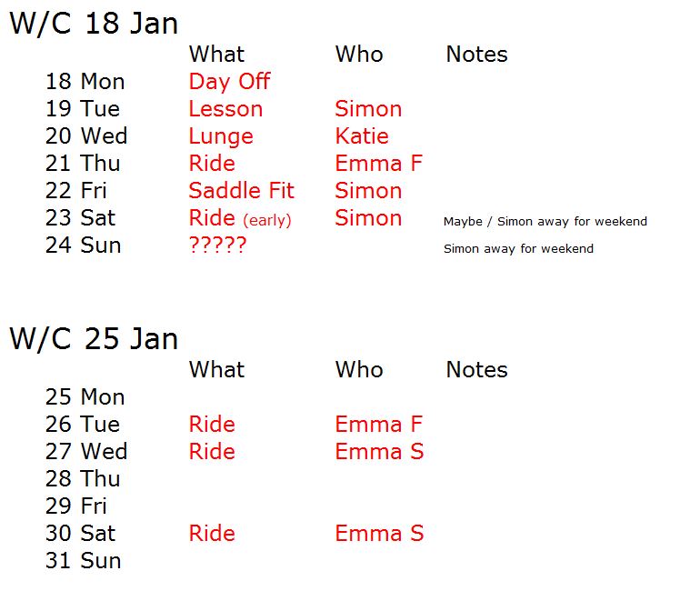The image size is (700, 591).
Task: Click "Lesson" on Tuesday 19
Action: click(225, 109)
